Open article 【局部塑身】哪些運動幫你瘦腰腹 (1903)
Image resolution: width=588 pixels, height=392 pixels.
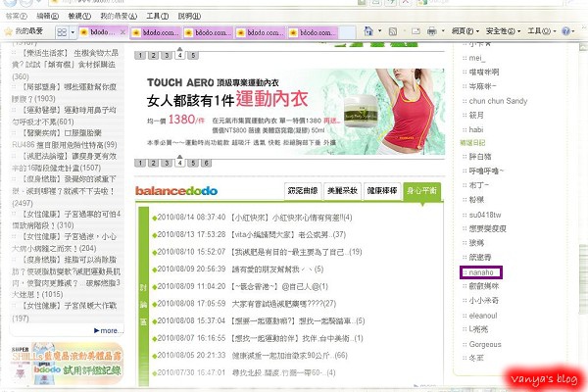tap(64, 93)
